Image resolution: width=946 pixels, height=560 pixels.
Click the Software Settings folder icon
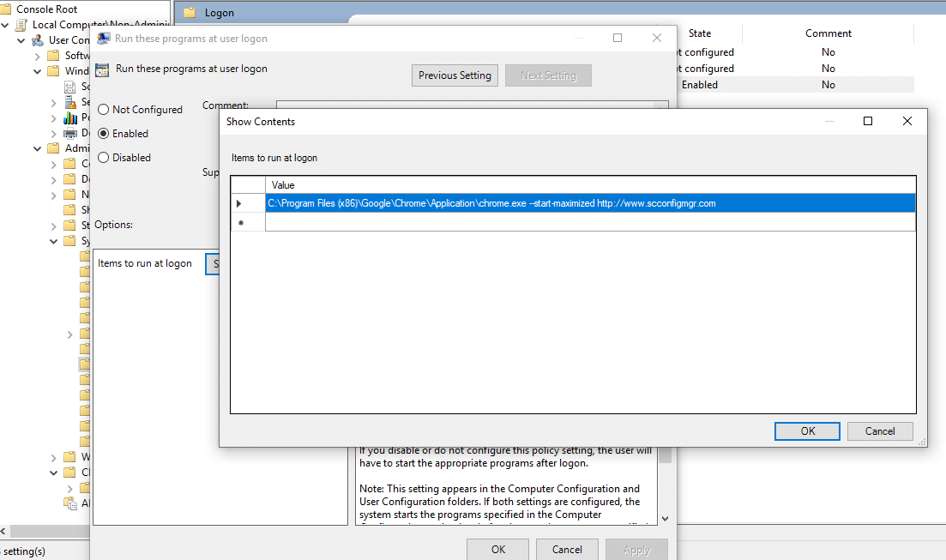tap(54, 56)
